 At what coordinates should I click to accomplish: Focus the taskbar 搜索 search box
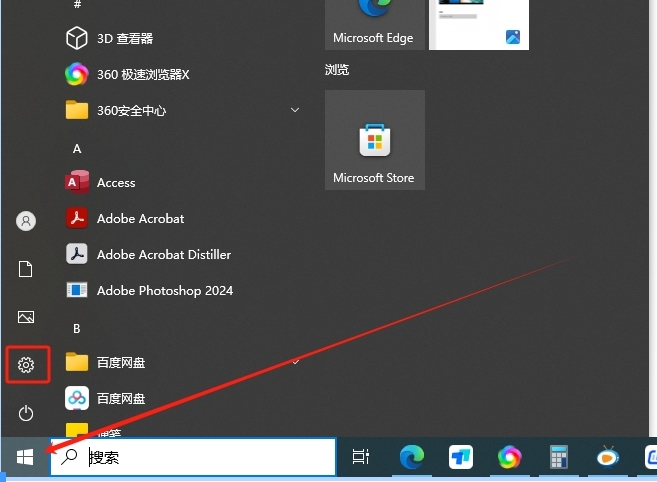[193, 457]
